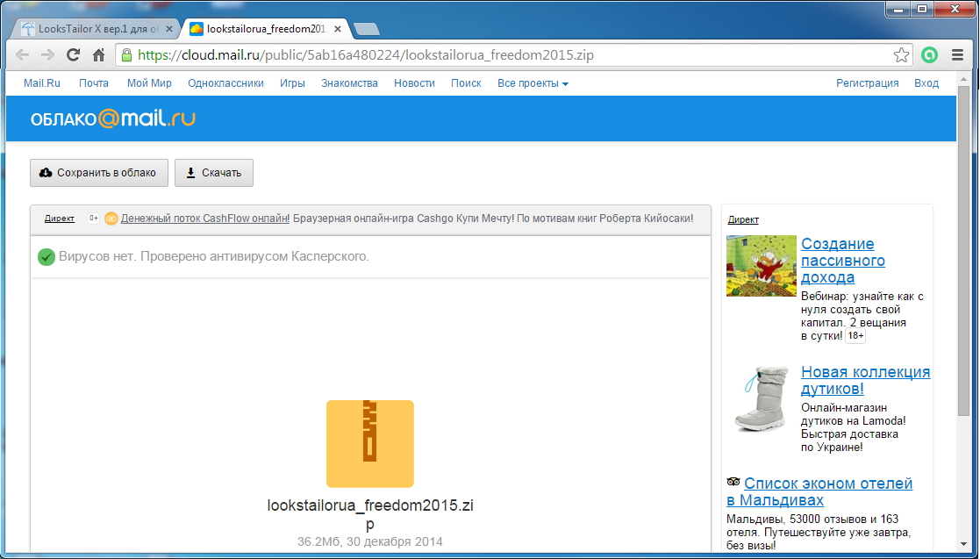Go to Игры in the top navigation
Viewport: 980px width, 559px height.
(x=292, y=83)
